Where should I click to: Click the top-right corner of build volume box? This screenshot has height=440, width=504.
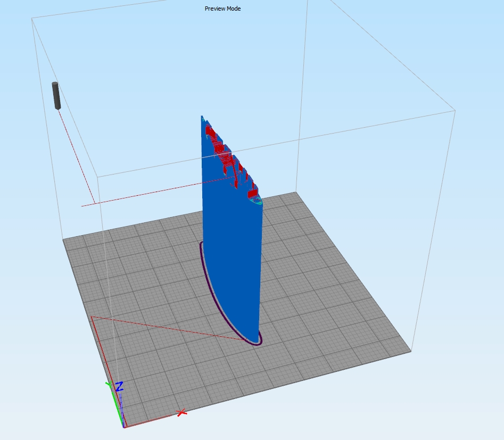pos(455,111)
